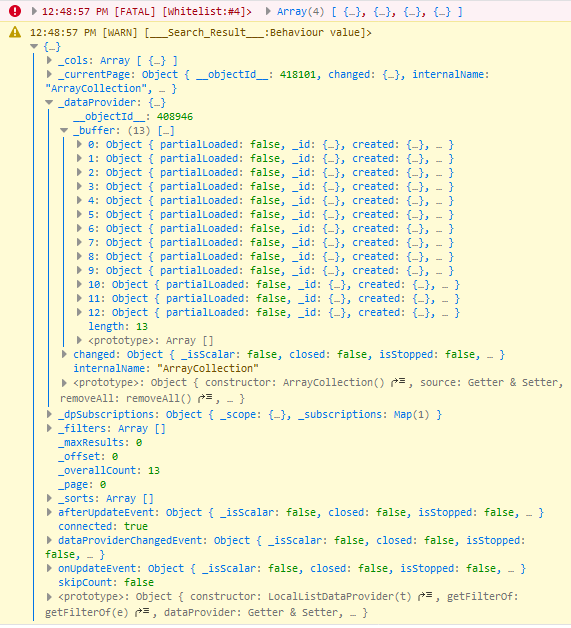The width and height of the screenshot is (571, 628).
Task: Jump to getFilterOf(e) function definition icon
Action: click(142, 612)
